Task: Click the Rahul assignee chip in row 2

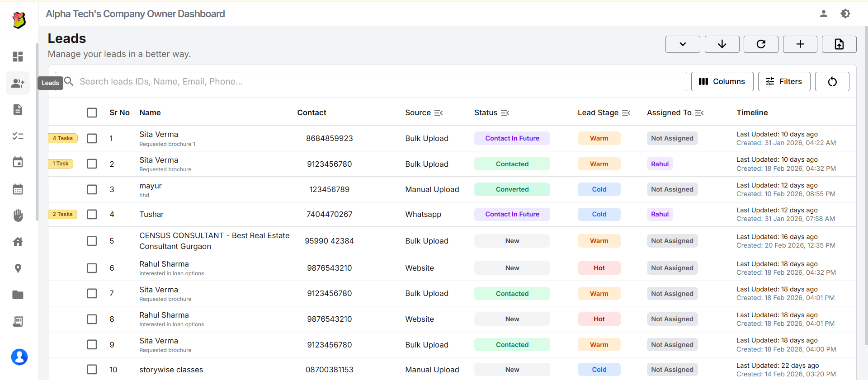Action: 660,164
